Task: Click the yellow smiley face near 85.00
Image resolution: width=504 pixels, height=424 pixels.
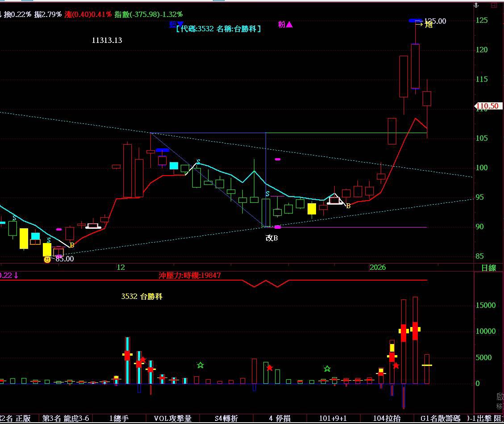Action: 47,259
